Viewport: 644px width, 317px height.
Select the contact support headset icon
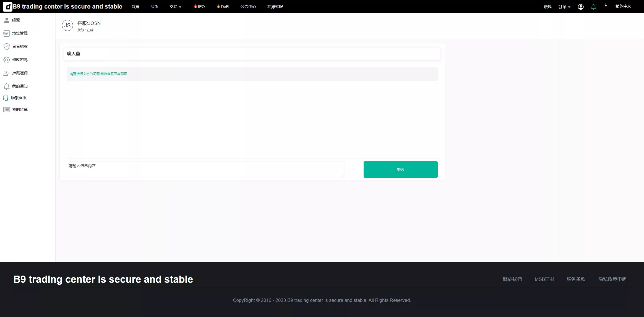(6, 98)
